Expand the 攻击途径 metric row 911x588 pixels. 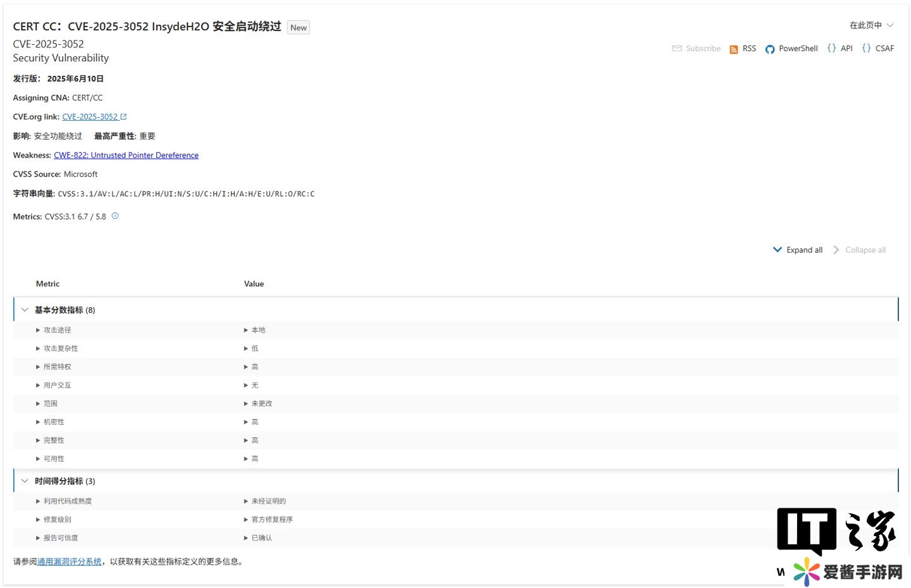[x=39, y=330]
